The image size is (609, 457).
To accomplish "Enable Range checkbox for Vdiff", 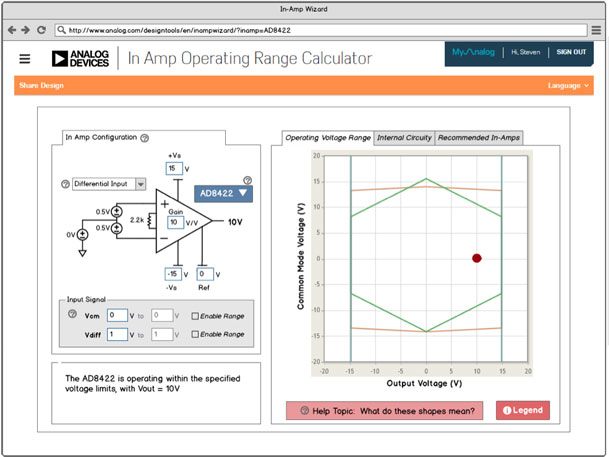I will [x=195, y=334].
